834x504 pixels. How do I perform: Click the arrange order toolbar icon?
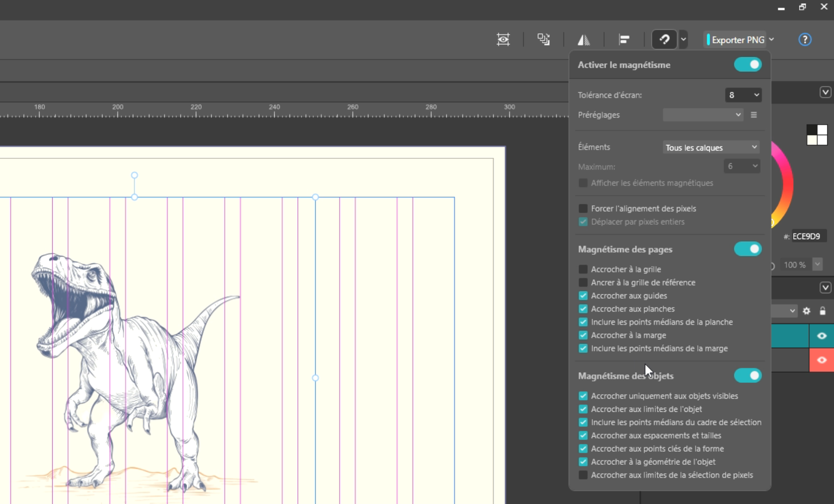click(543, 40)
